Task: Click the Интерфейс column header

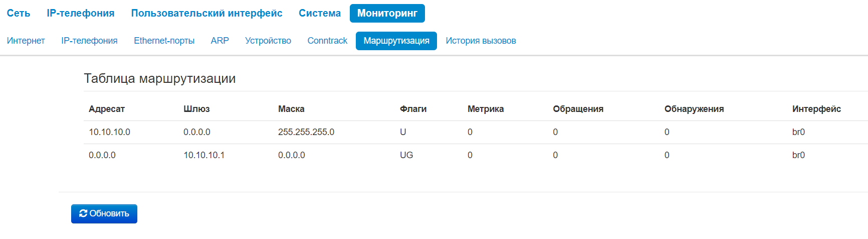Action: click(x=816, y=109)
